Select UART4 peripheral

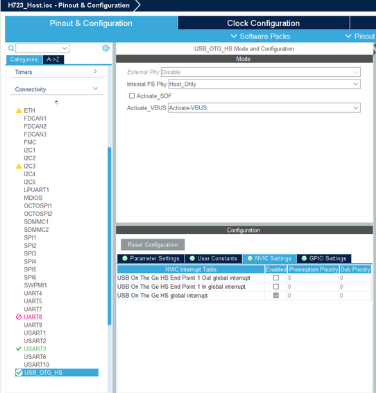tap(33, 293)
